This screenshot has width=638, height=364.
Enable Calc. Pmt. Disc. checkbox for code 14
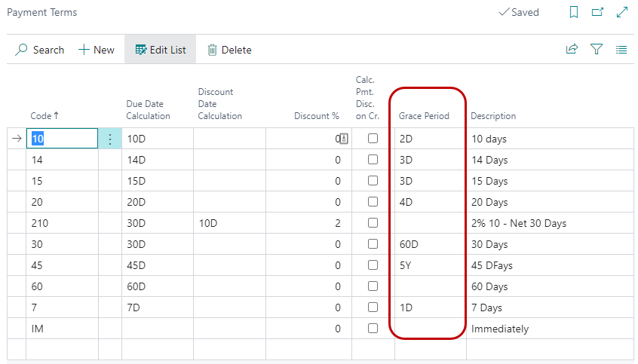point(373,160)
